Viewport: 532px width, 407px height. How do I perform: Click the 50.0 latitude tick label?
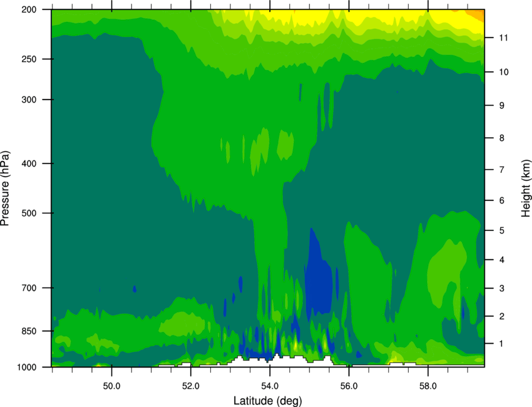tap(111, 386)
